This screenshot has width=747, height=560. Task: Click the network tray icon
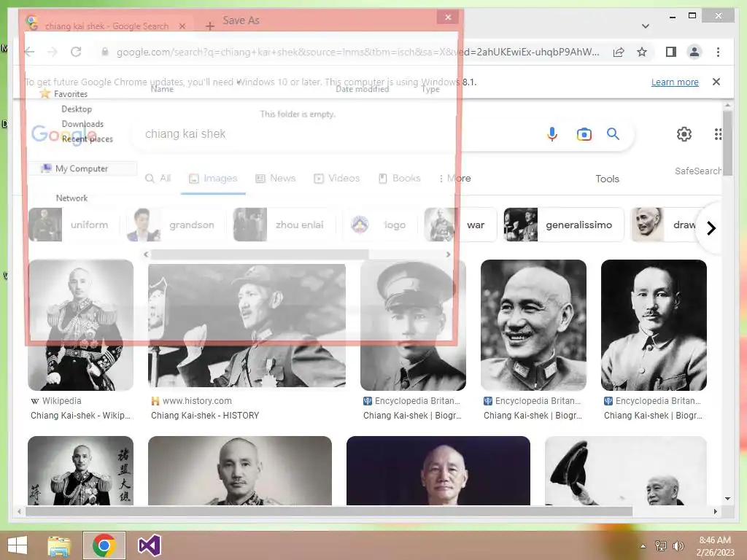[661, 545]
